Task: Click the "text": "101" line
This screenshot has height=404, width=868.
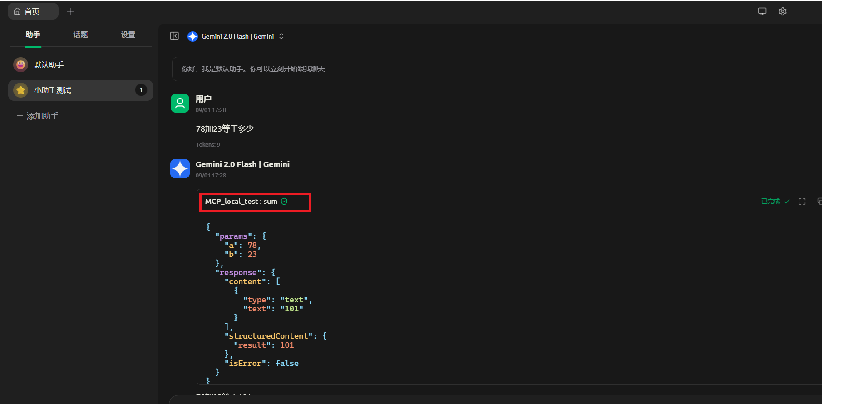Action: tap(273, 309)
